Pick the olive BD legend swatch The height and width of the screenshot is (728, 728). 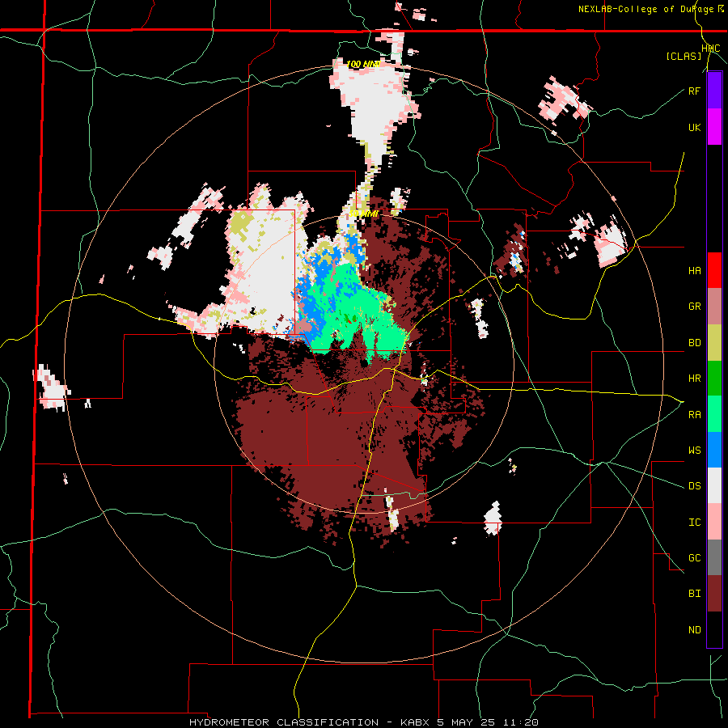[714, 343]
